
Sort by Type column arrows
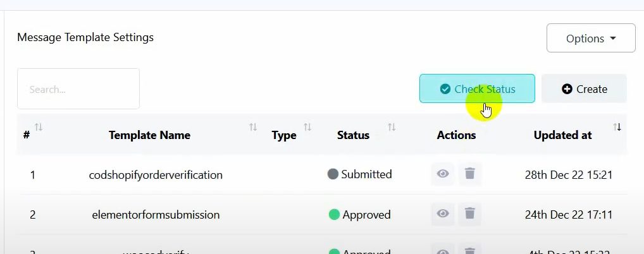click(x=307, y=128)
